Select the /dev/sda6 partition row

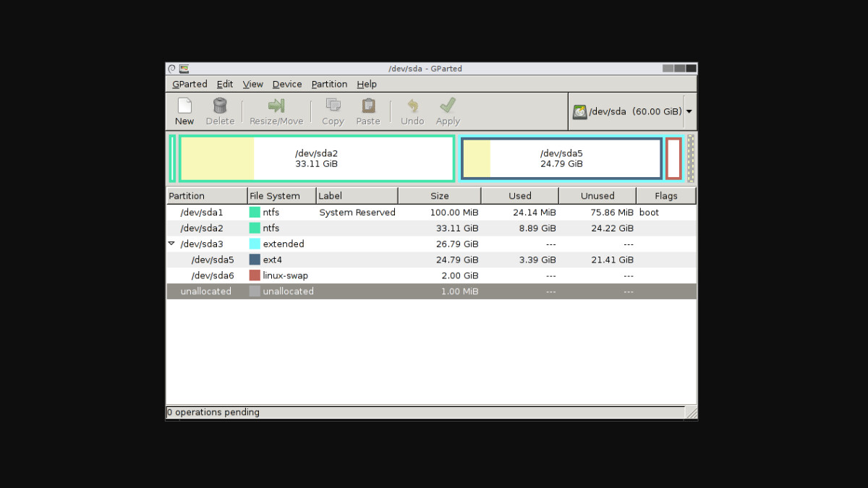(431, 275)
